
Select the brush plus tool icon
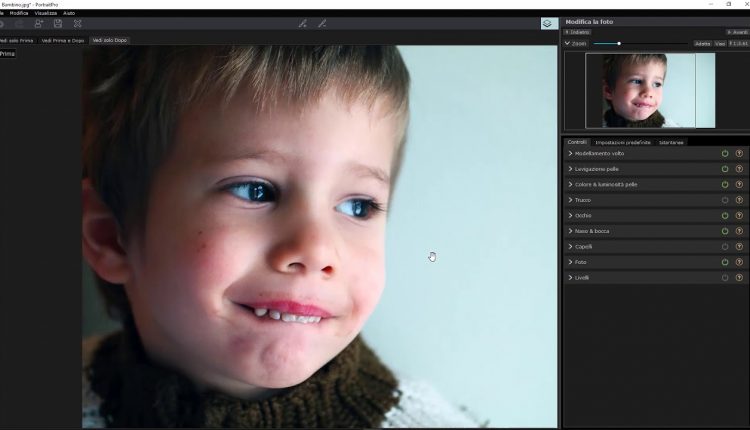tap(303, 23)
